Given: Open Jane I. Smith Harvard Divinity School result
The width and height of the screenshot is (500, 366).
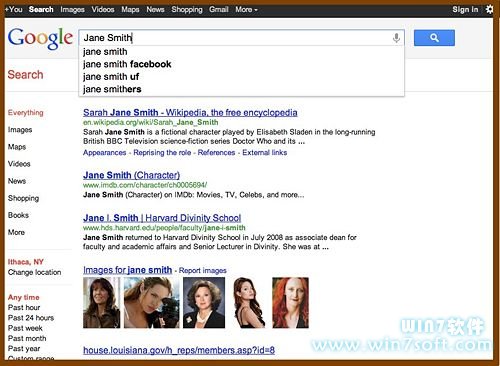Looking at the screenshot, I should [x=162, y=218].
